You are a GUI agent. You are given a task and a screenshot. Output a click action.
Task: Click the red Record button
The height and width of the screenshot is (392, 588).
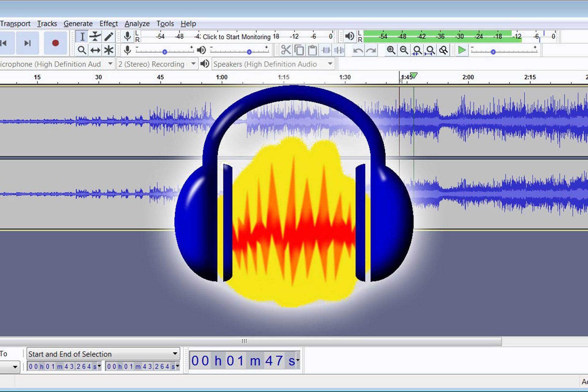click(x=55, y=43)
